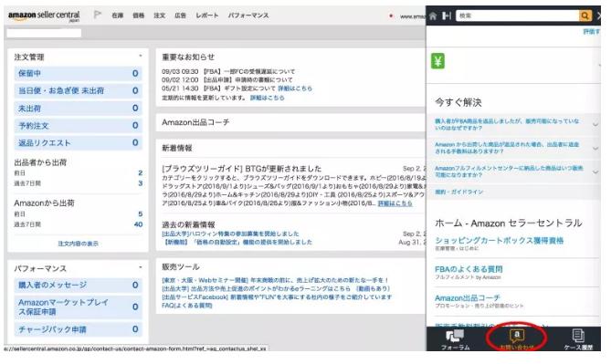Open 規約・ガイドライン link
611x364 pixels.
(x=458, y=192)
